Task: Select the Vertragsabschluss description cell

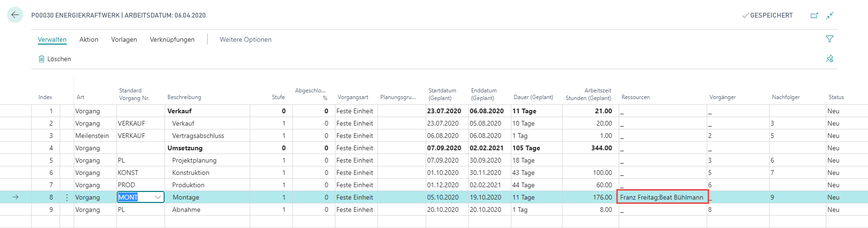Action: tap(207, 136)
